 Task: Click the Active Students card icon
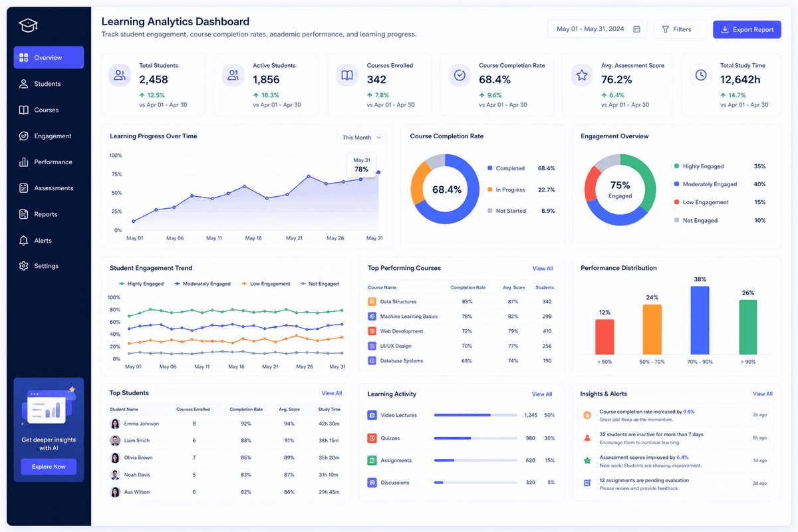point(233,75)
